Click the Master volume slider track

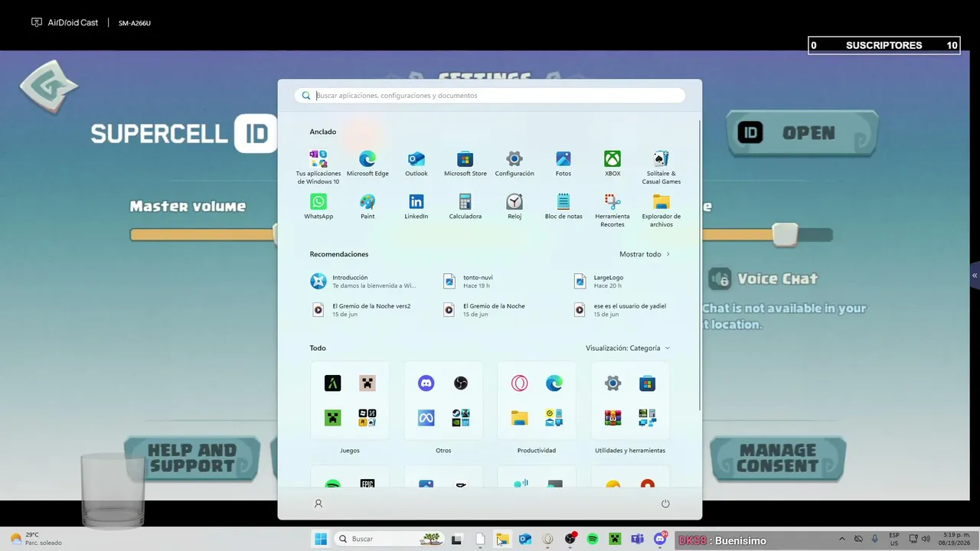click(x=204, y=234)
